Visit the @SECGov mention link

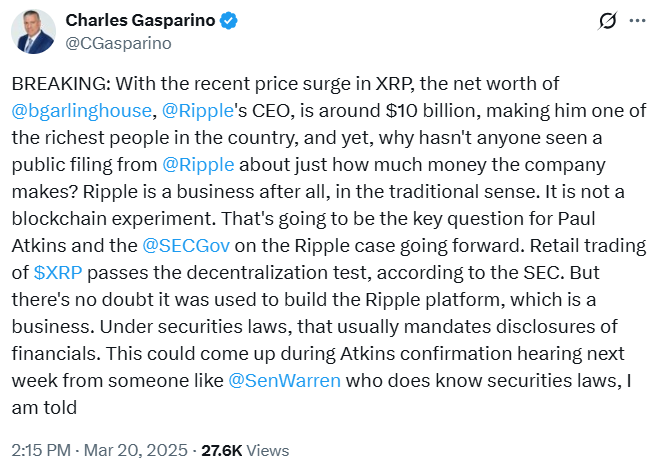pyautogui.click(x=186, y=246)
